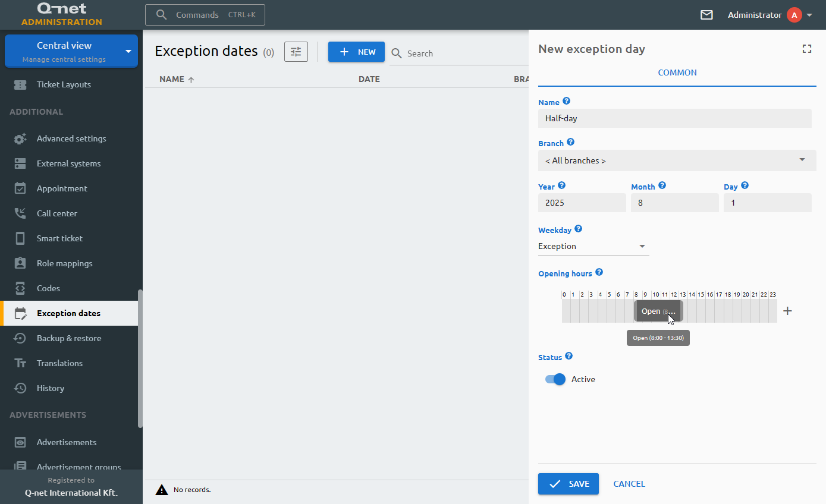Click the Commands search box

point(205,15)
